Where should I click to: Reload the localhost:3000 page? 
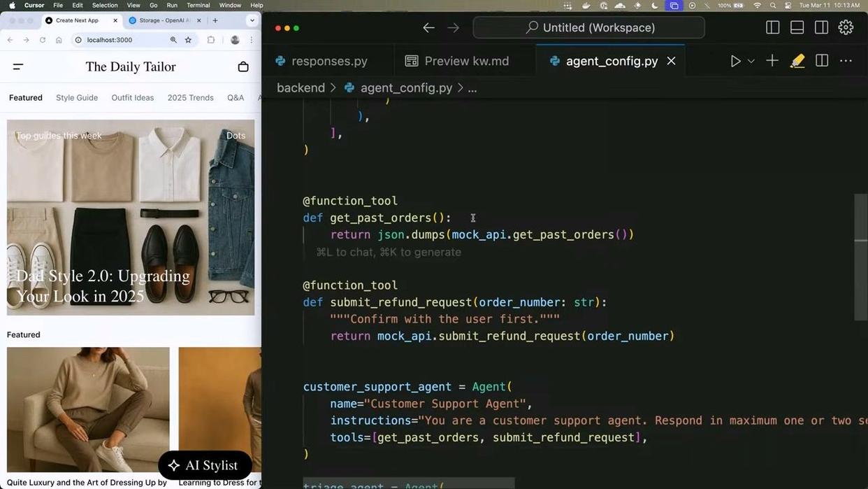pyautogui.click(x=42, y=40)
